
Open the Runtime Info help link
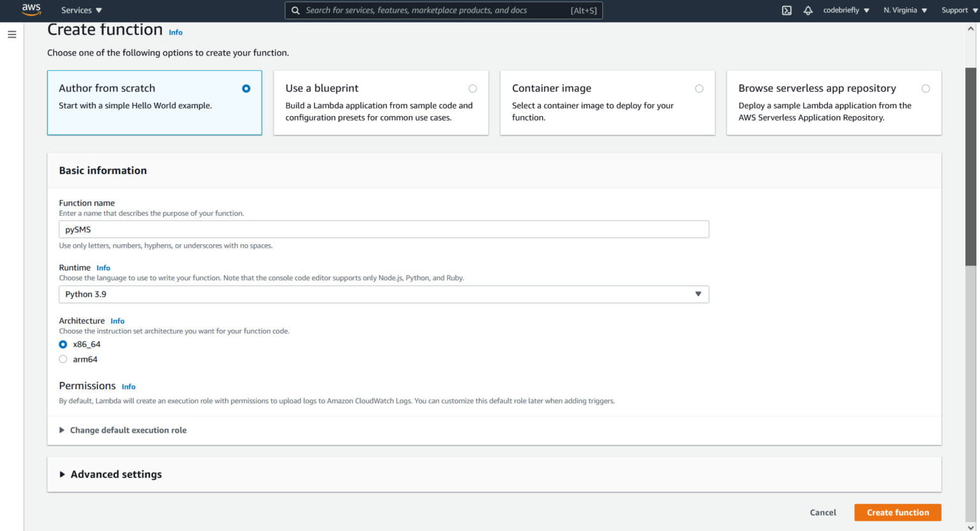pyautogui.click(x=103, y=267)
